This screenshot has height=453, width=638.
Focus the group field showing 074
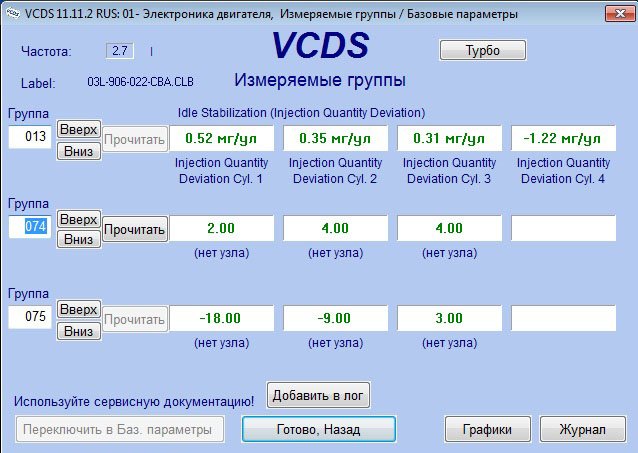(x=30, y=227)
